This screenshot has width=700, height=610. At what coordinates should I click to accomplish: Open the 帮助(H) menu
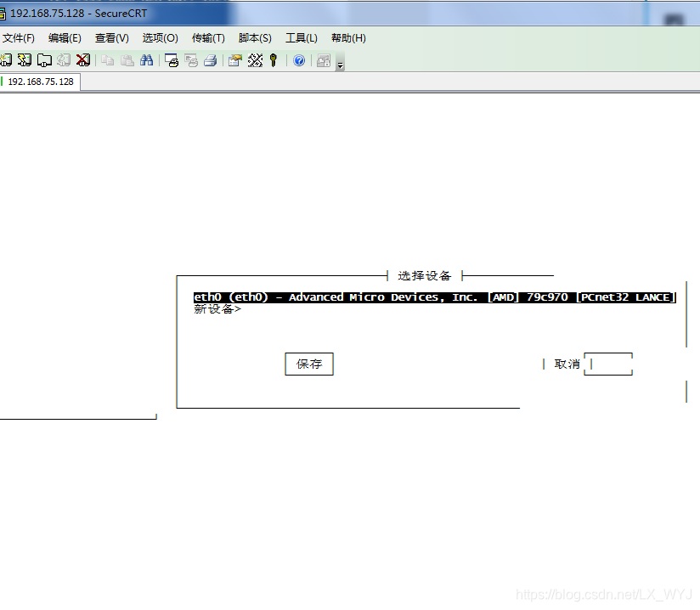[348, 38]
